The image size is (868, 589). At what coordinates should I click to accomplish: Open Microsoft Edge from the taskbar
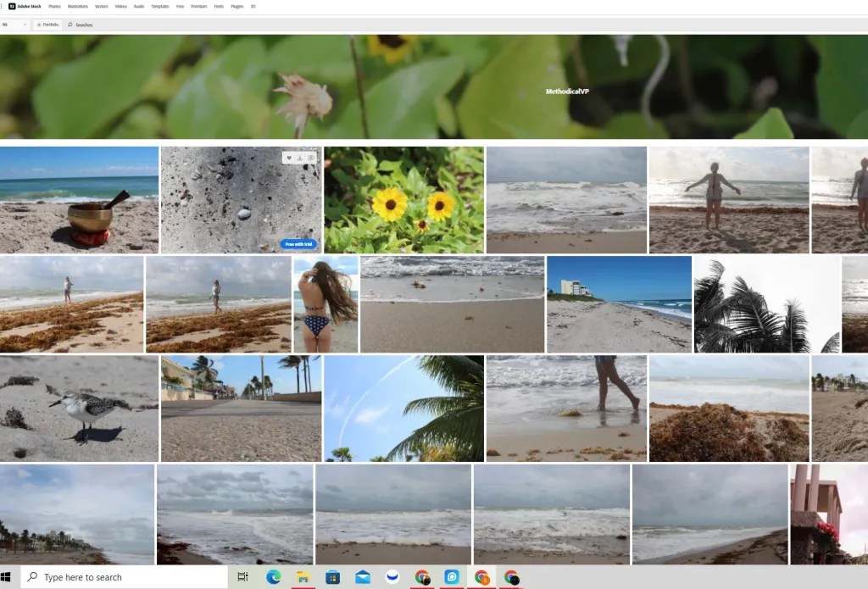click(x=273, y=577)
